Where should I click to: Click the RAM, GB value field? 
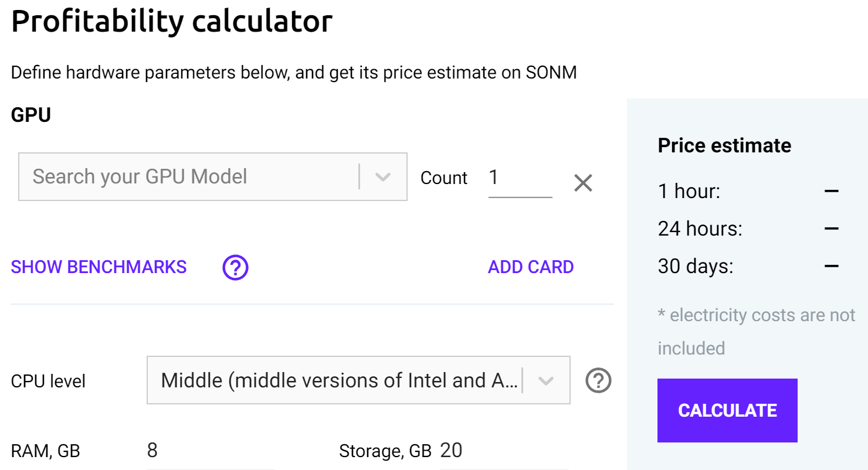(x=209, y=451)
